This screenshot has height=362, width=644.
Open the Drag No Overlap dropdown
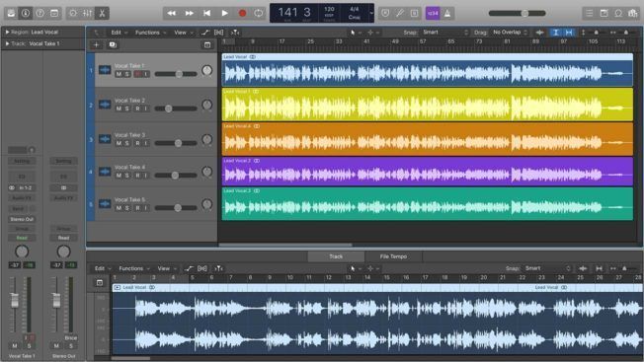tap(510, 32)
